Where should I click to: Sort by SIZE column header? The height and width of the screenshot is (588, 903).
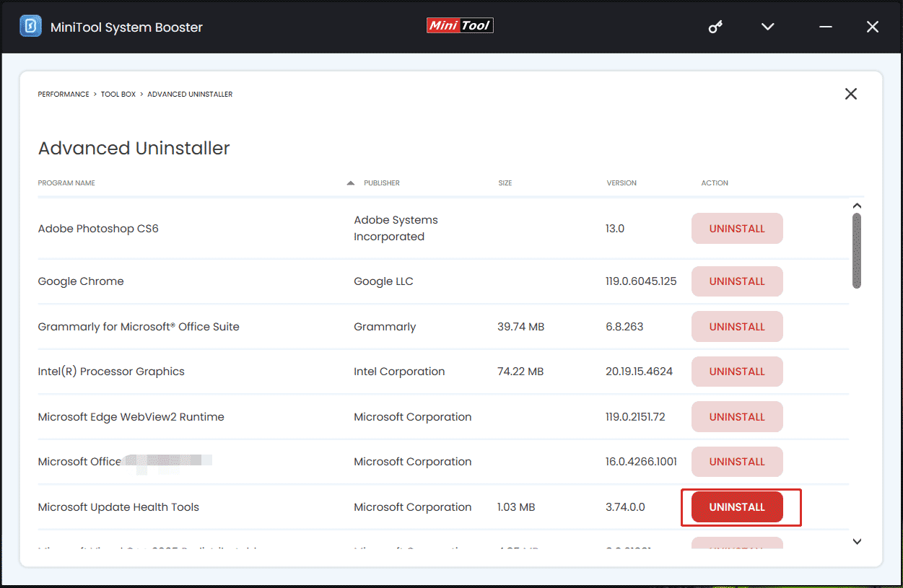point(505,183)
